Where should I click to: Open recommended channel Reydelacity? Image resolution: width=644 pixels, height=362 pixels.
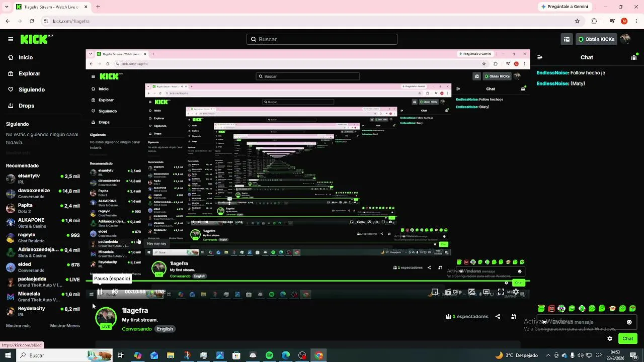(x=43, y=311)
